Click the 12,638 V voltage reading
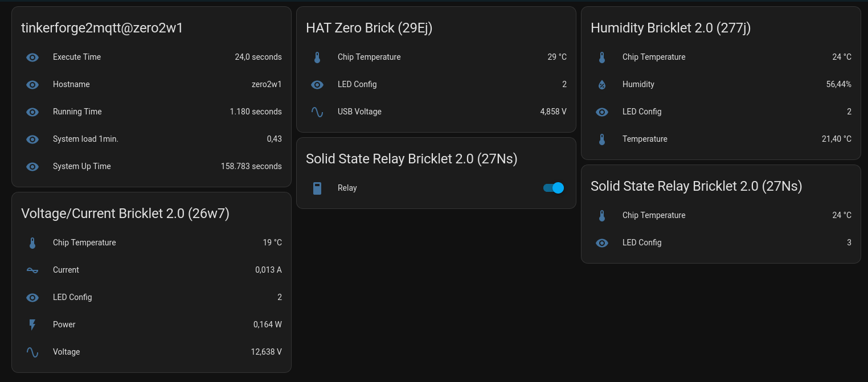 [266, 352]
